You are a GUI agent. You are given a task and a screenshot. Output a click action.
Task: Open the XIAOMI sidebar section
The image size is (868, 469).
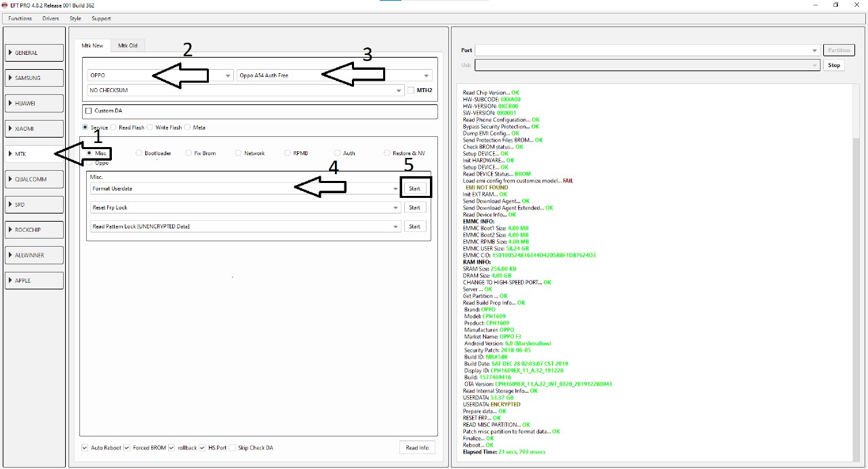point(35,129)
